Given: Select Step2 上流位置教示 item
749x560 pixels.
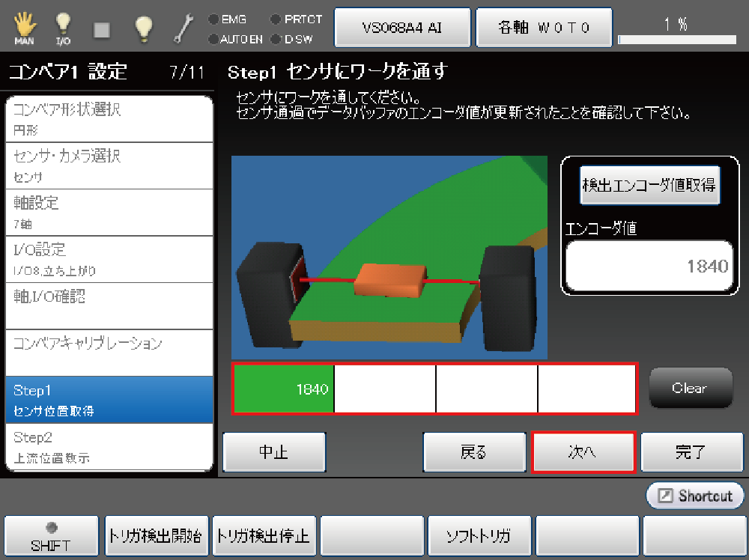Looking at the screenshot, I should 109,446.
